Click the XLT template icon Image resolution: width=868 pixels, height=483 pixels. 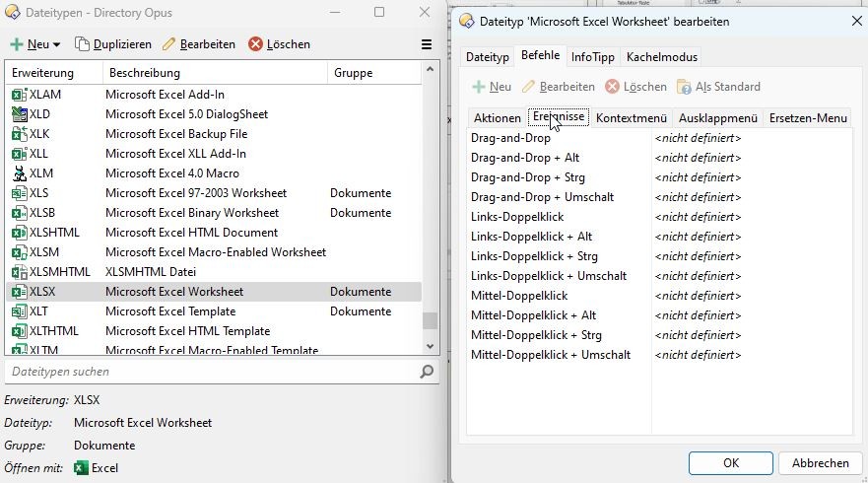[20, 311]
